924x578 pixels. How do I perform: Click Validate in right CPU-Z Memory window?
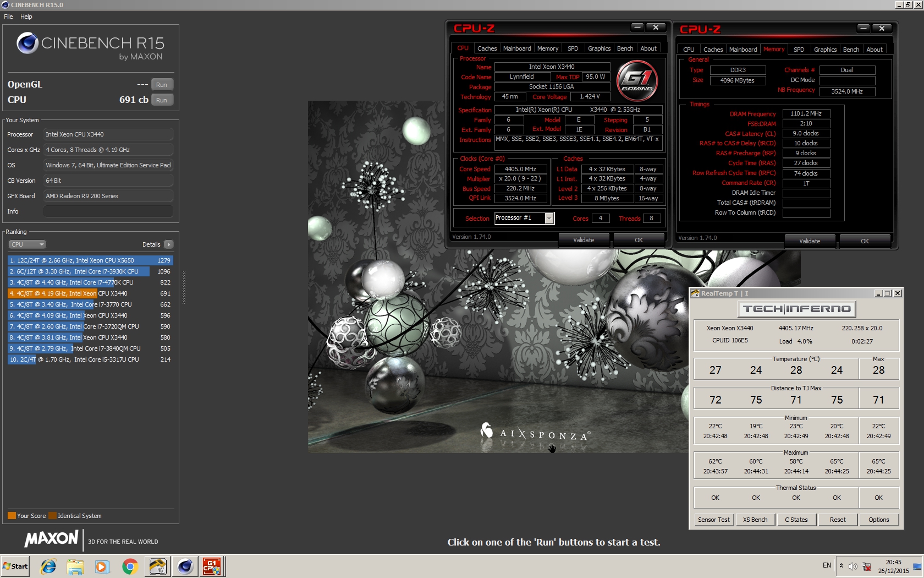coord(810,241)
